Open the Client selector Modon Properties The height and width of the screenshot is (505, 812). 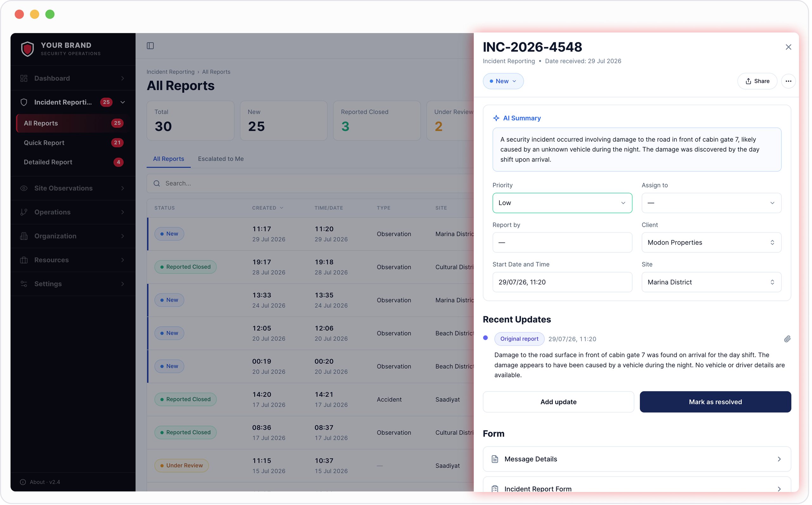click(711, 243)
